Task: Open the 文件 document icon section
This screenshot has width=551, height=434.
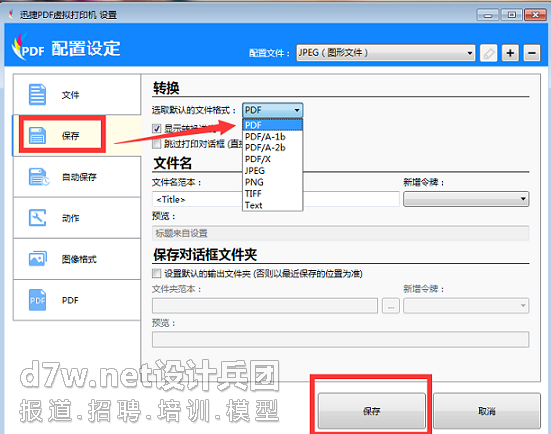Action: 37,95
